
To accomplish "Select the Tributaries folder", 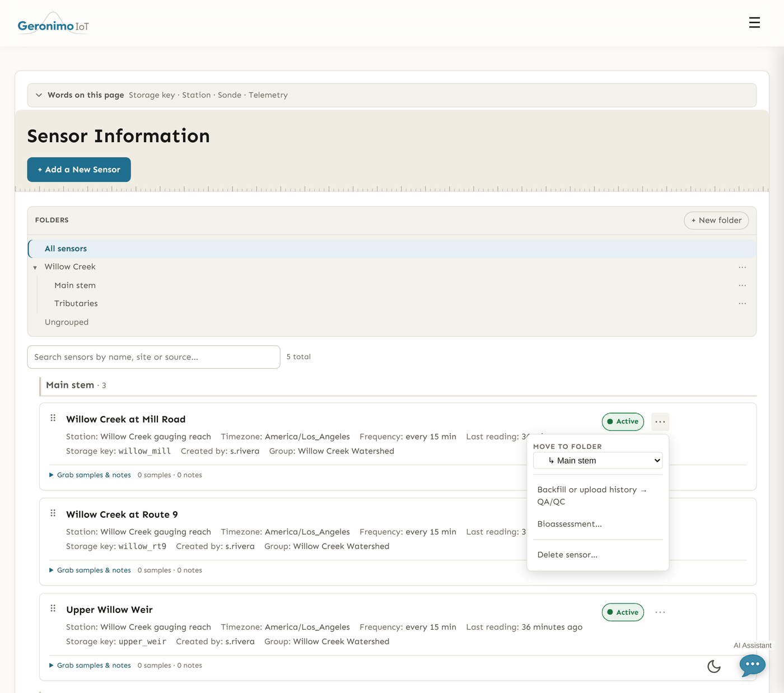I will (76, 303).
